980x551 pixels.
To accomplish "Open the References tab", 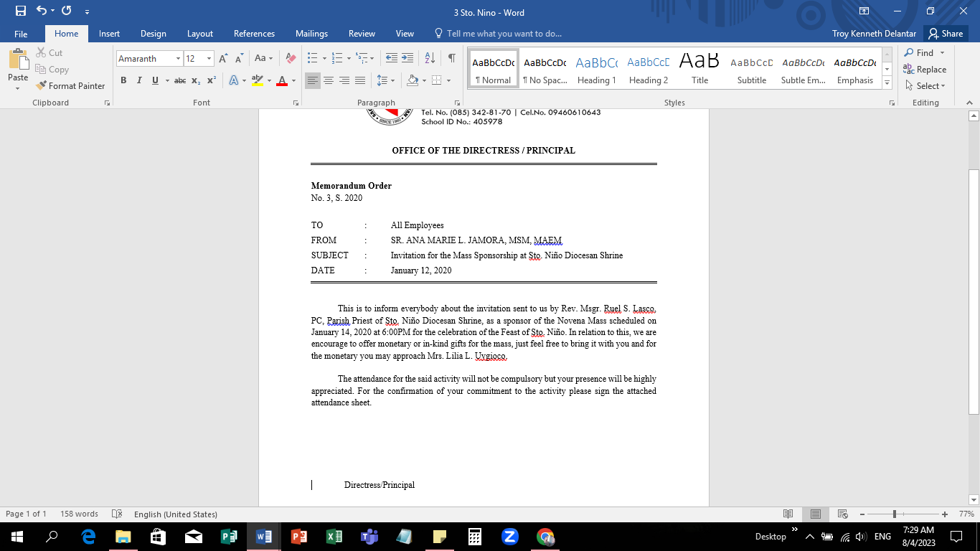I will (254, 34).
